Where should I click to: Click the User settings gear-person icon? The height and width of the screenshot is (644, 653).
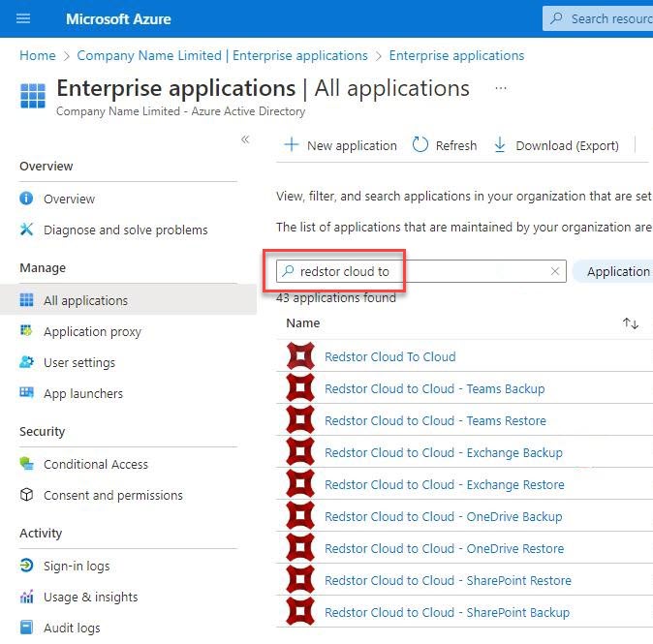tap(26, 362)
